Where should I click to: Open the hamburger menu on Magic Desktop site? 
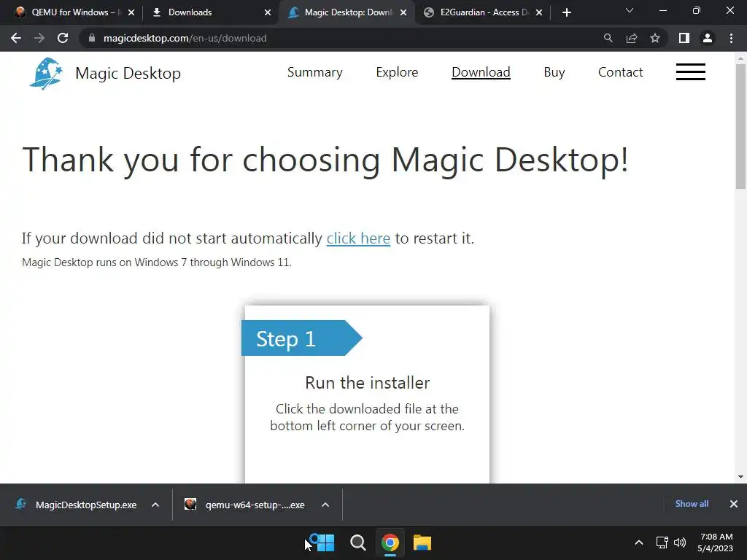click(690, 72)
